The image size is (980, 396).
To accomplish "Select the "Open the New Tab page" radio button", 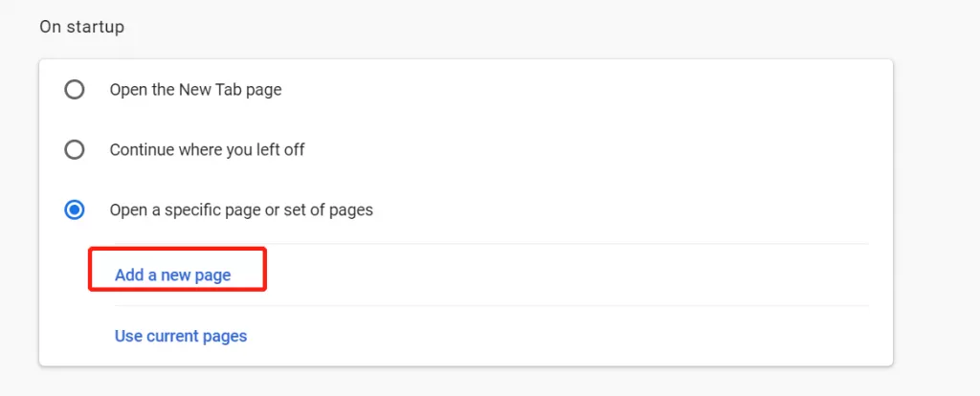I will click(74, 90).
